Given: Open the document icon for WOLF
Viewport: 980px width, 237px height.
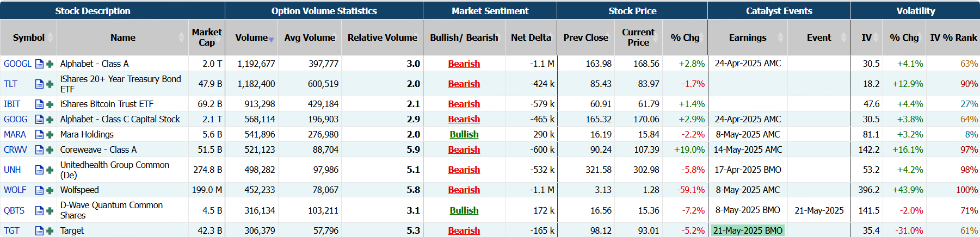Looking at the screenshot, I should [x=39, y=190].
